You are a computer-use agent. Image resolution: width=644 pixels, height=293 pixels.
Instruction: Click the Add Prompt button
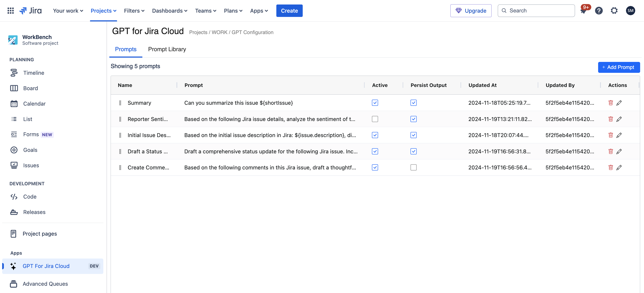click(618, 67)
